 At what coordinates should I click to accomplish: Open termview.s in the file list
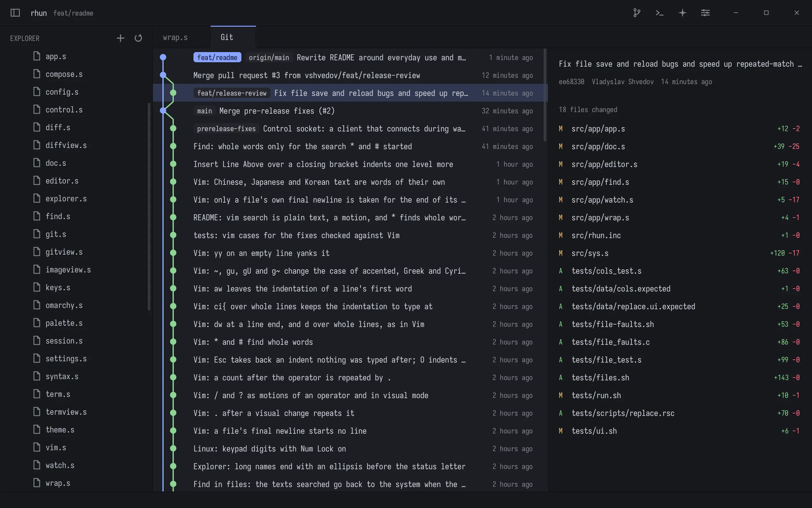[x=66, y=412]
